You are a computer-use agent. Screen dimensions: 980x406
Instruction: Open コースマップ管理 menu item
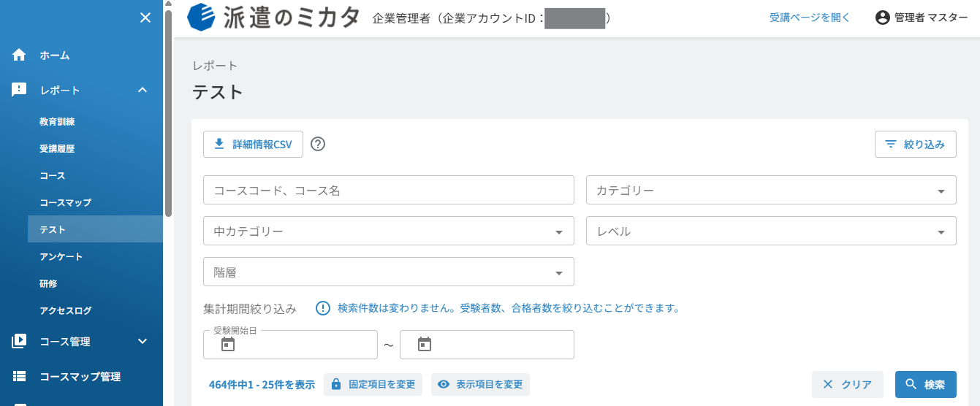pyautogui.click(x=81, y=377)
